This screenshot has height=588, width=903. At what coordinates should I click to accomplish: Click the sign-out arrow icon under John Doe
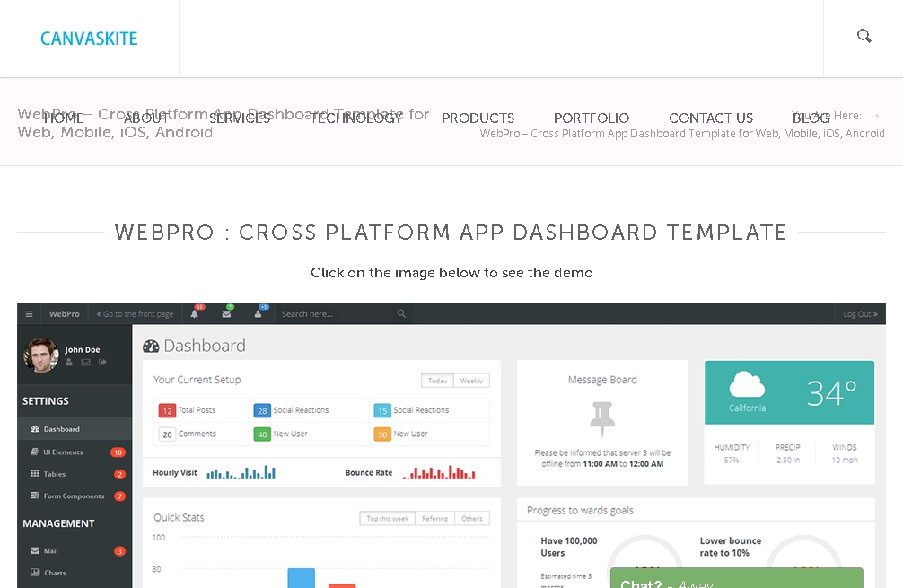(102, 363)
